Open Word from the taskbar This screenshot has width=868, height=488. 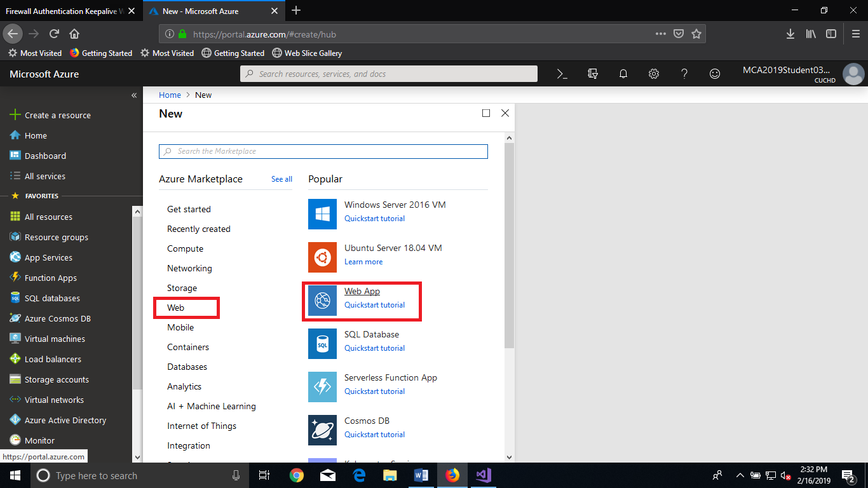421,475
